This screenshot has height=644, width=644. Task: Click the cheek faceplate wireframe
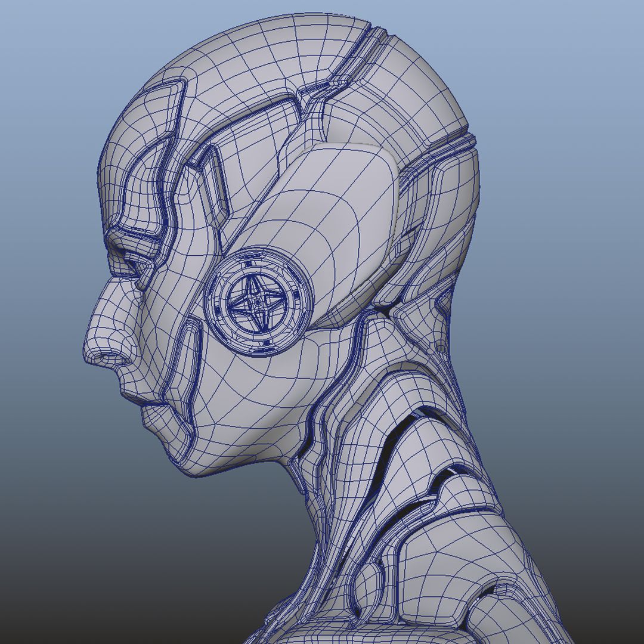[239, 388]
